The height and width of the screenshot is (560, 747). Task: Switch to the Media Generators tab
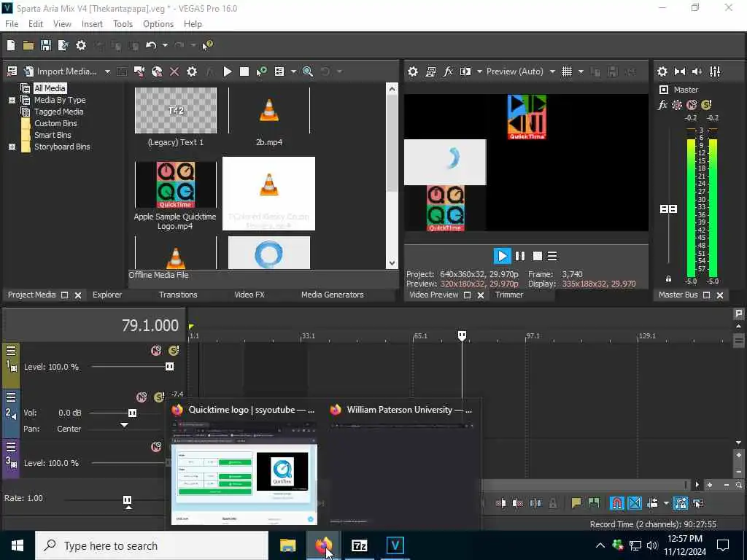332,295
